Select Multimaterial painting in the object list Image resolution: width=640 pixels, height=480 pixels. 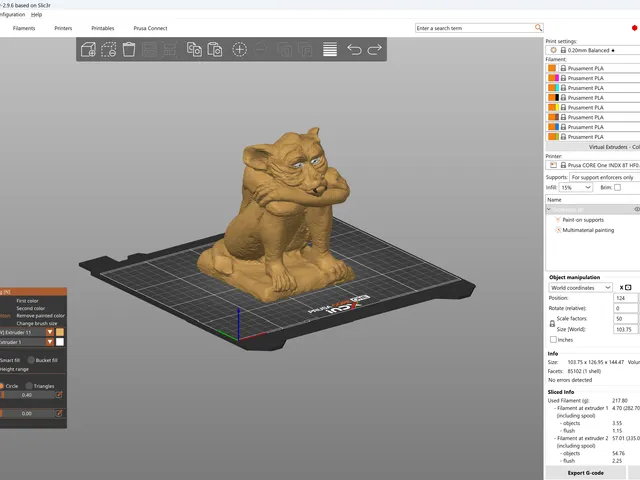click(588, 230)
